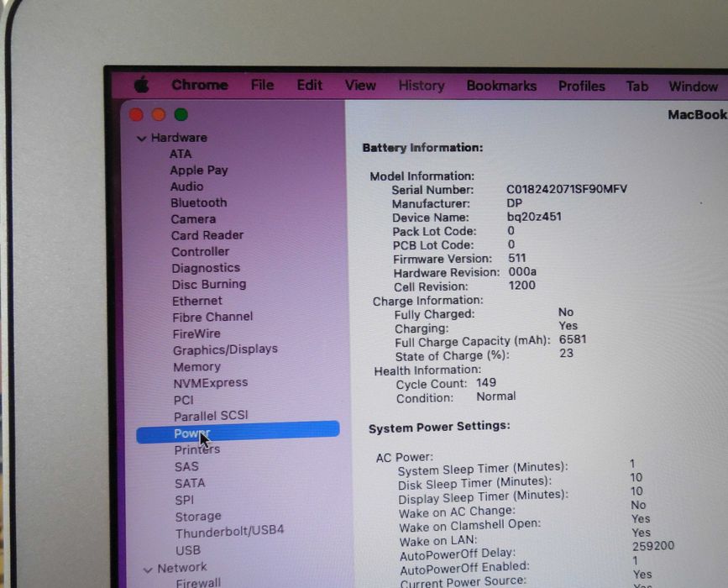Select Storage in the sidebar
Screen dimensions: 728x588
coord(198,517)
